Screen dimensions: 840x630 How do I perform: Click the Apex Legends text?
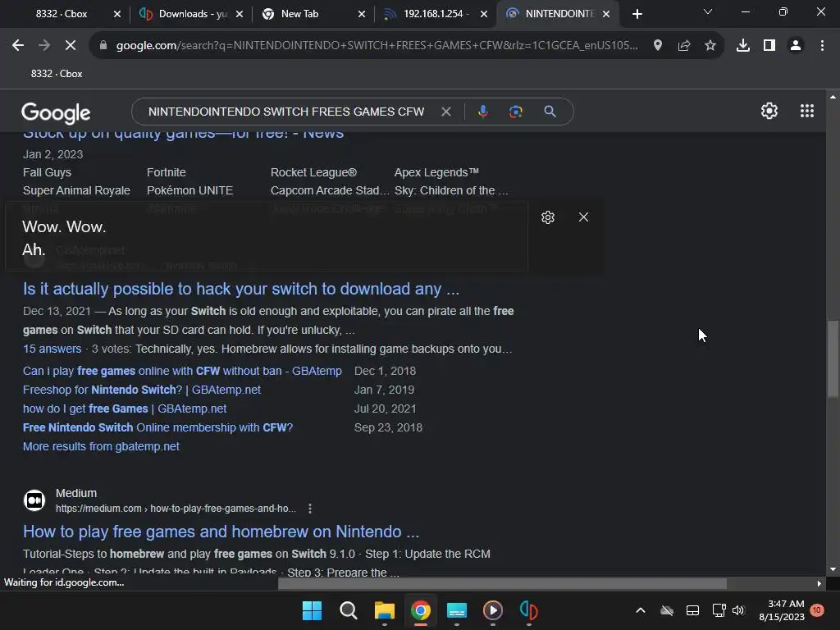(x=436, y=172)
